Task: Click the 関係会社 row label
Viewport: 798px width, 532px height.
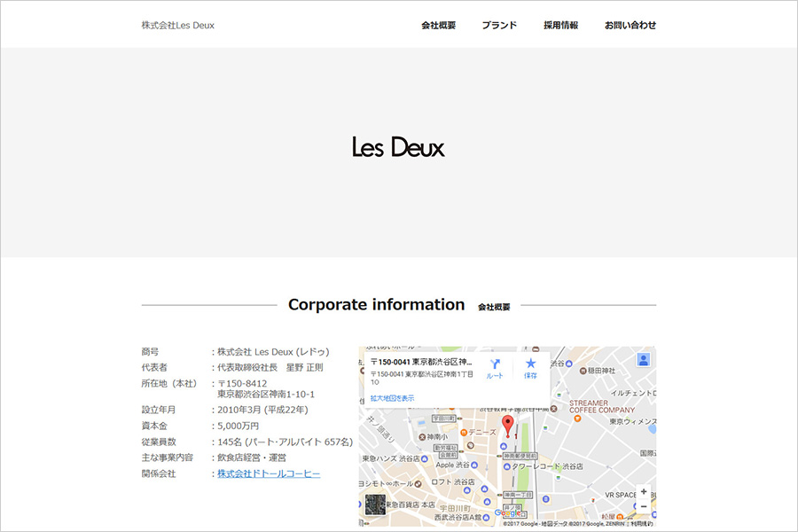Action: tap(159, 473)
